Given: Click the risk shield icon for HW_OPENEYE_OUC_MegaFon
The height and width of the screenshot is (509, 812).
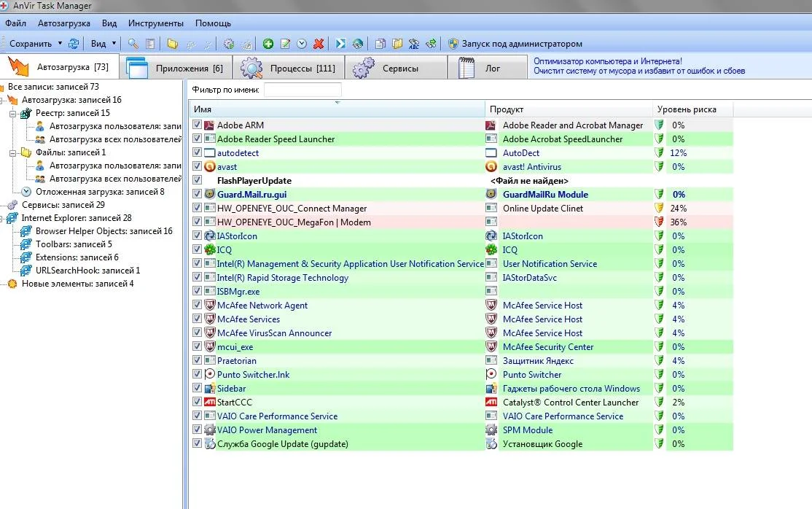Looking at the screenshot, I should pos(659,222).
